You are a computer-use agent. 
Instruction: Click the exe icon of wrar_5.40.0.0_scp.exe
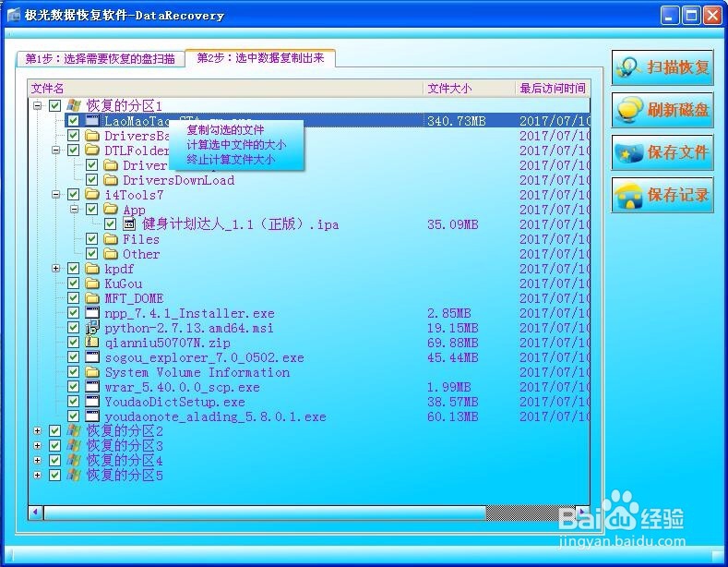92,387
